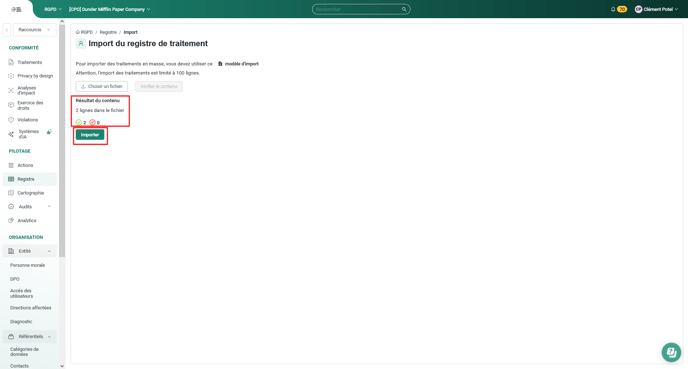Click the Importer button

[x=90, y=135]
